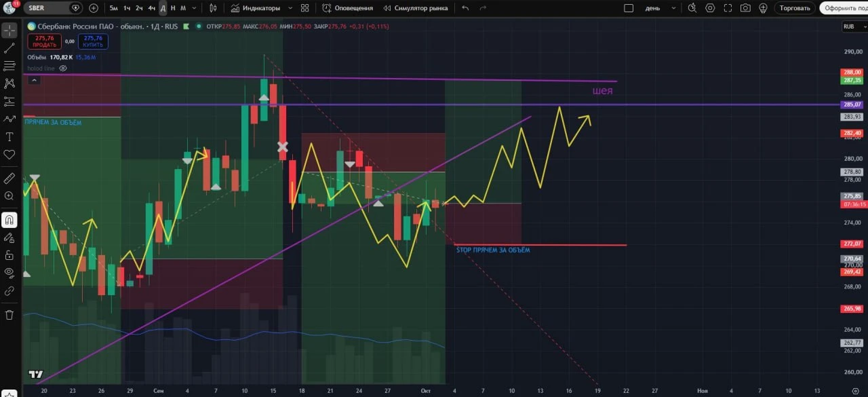Add symbol to compare with plus

pos(94,8)
